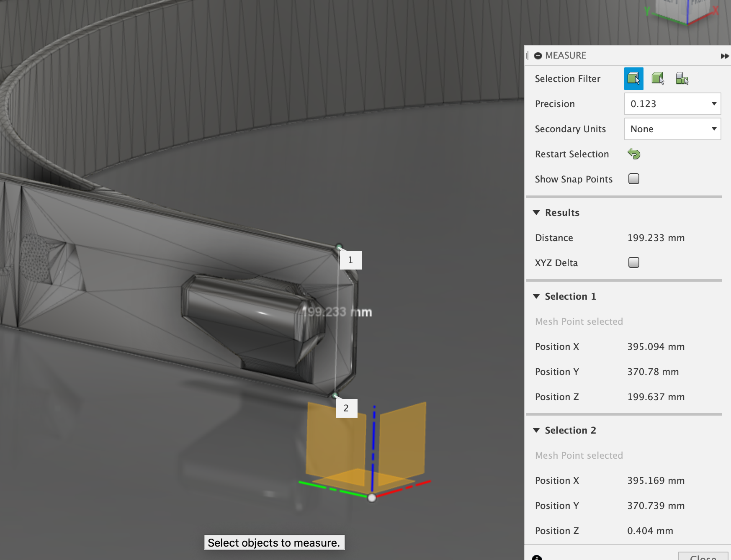
Task: Click the MEASURE panel title
Action: (565, 55)
